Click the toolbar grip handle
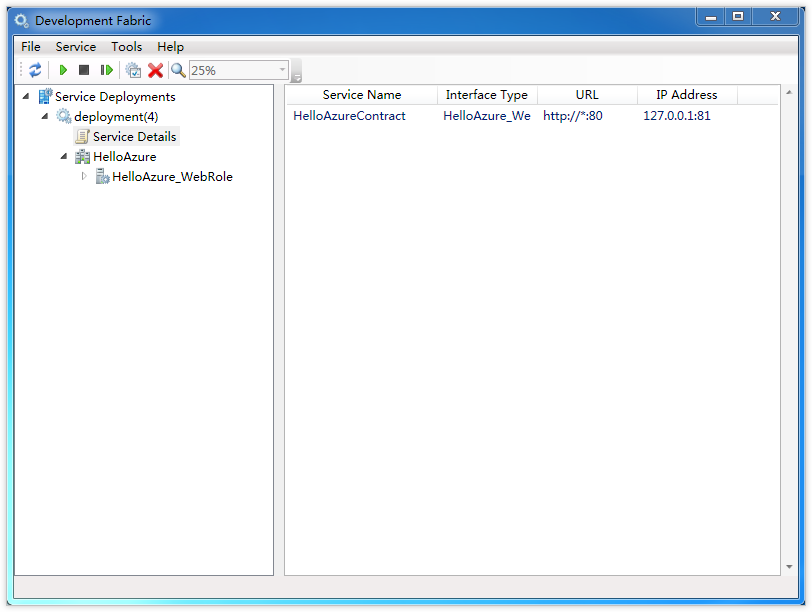812x612 pixels. (21, 70)
